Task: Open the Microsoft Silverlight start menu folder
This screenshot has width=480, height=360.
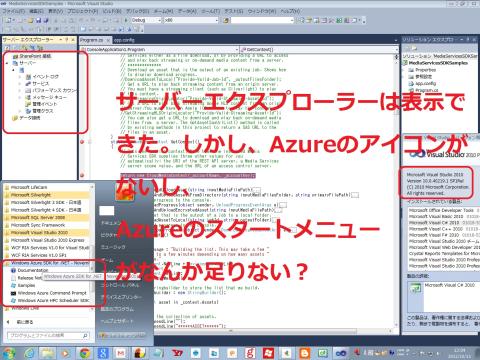Action: 31,195
